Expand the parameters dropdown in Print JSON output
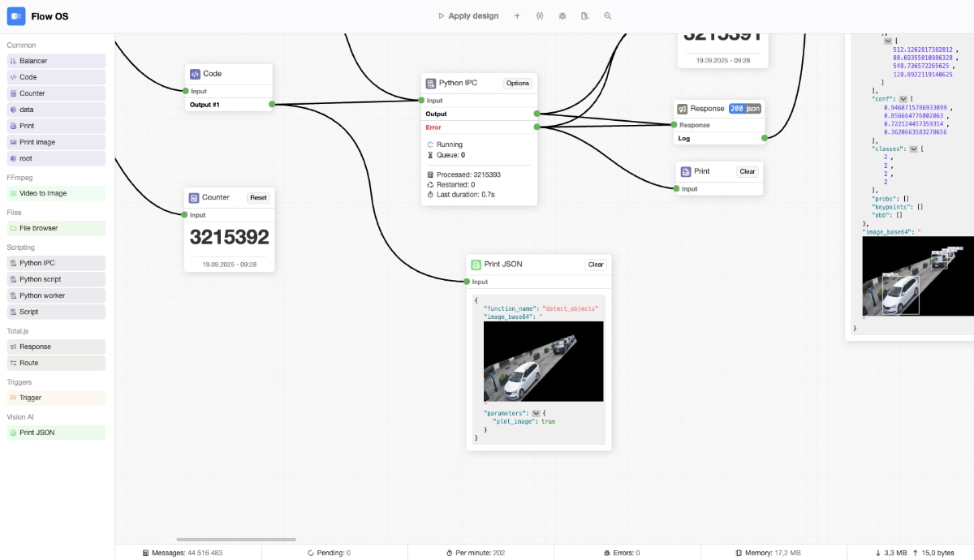Viewport: 974px width, 560px height. coord(536,412)
